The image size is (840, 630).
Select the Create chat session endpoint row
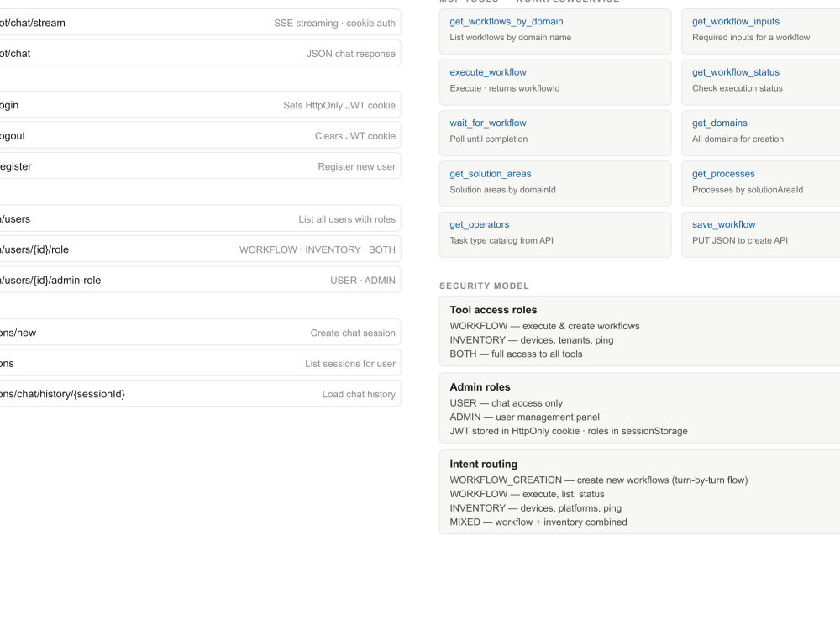point(200,333)
